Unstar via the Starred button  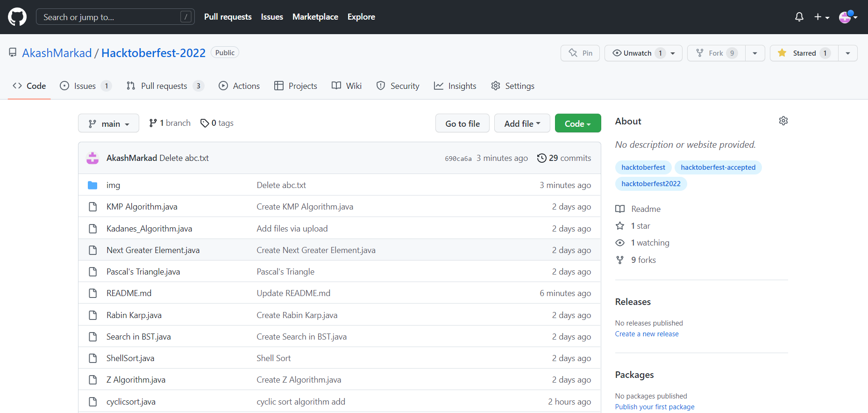click(x=804, y=53)
